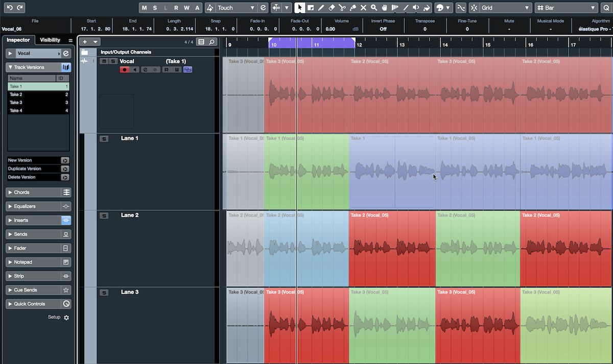Open Quick Controls section
The image size is (613, 364).
click(x=38, y=304)
